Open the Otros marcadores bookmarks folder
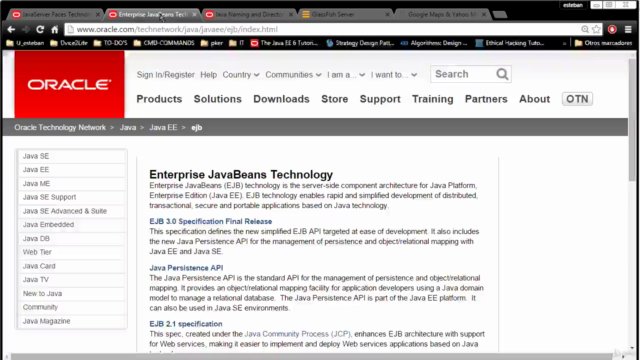 603,43
